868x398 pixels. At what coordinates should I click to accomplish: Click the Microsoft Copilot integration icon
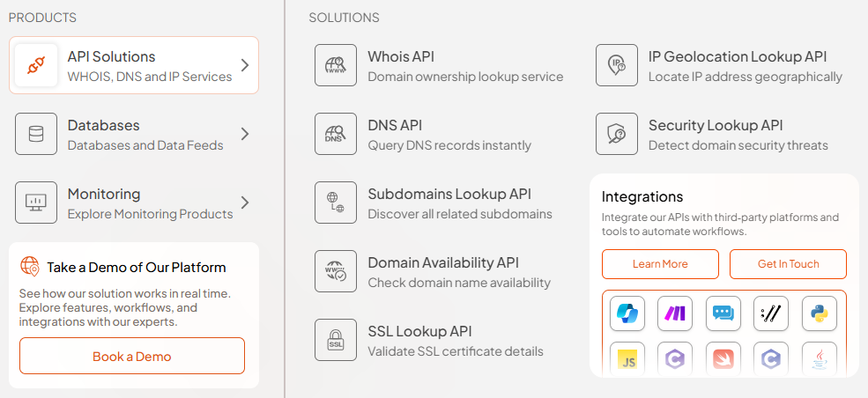click(627, 313)
